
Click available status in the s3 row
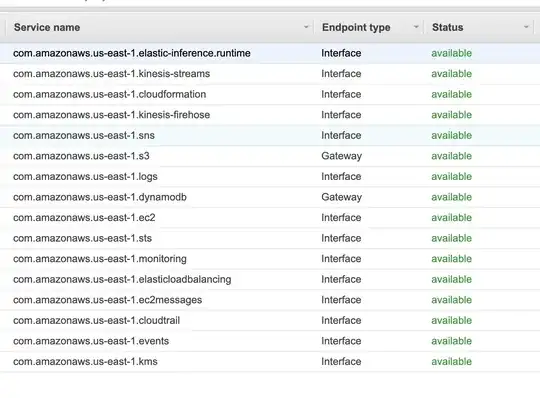451,156
